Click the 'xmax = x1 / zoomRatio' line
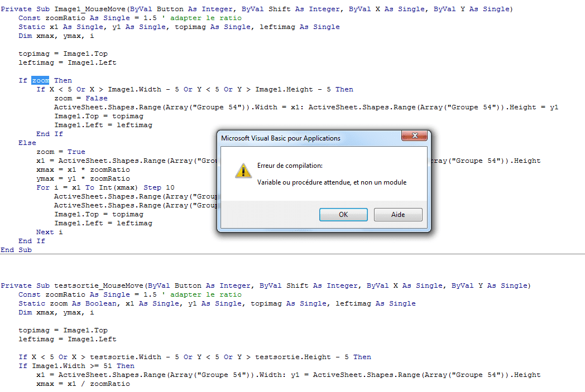Image resolution: width=585 pixels, height=392 pixels. coord(83,384)
